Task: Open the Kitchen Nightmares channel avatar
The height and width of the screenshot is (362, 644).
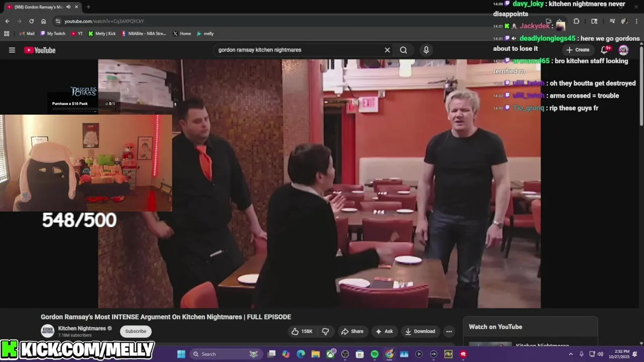Action: tap(48, 331)
